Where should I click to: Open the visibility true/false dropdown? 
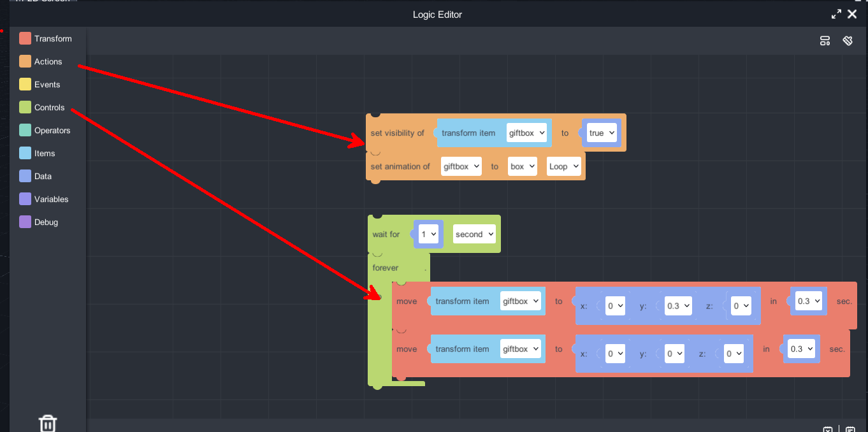[602, 133]
